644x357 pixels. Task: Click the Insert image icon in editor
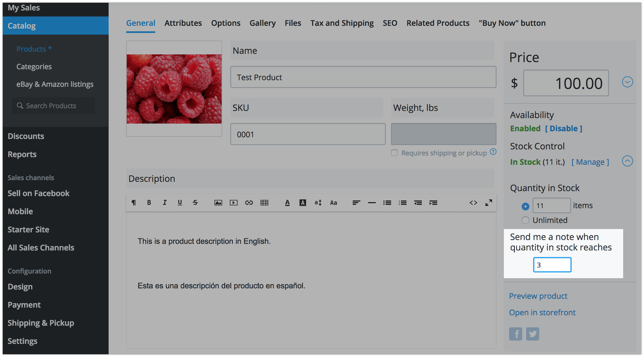coord(218,203)
